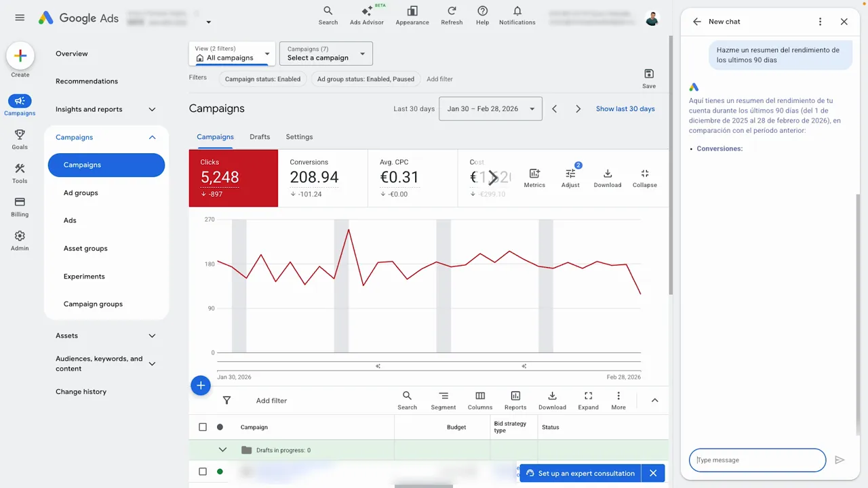Open the Billing section

tap(20, 207)
